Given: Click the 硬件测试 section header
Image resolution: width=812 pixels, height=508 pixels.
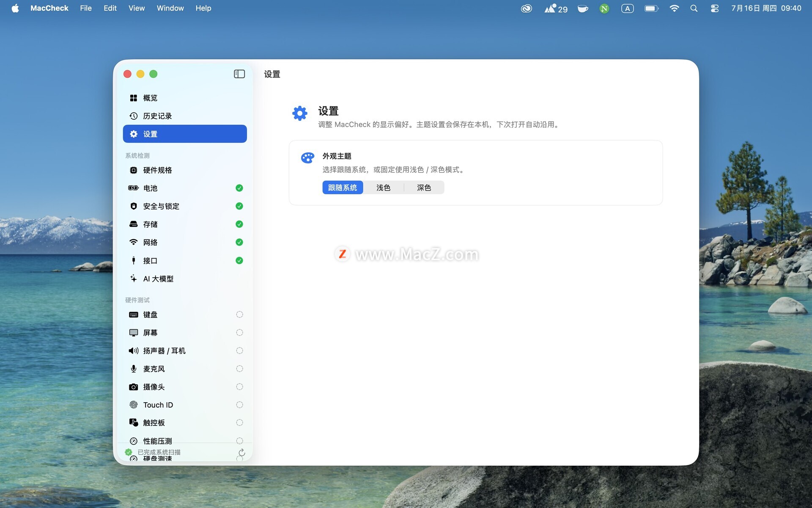Looking at the screenshot, I should (x=137, y=300).
